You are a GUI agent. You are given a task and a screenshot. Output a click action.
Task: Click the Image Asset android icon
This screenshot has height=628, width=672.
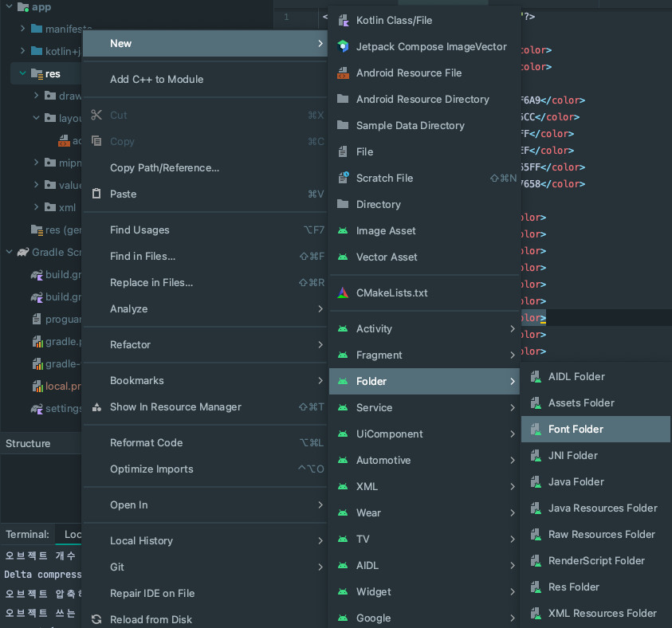343,230
